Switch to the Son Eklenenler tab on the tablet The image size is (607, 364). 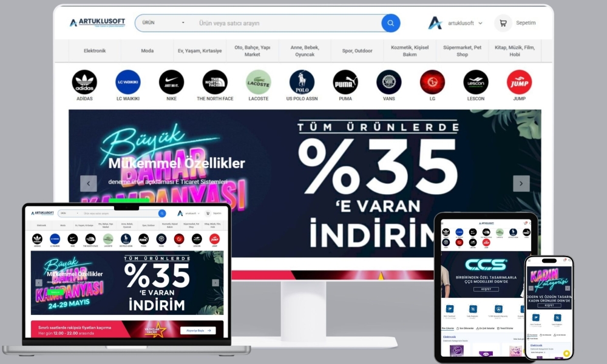(x=465, y=328)
